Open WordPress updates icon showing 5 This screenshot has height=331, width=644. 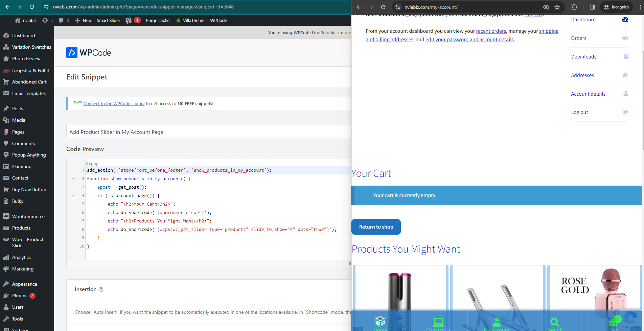click(47, 20)
